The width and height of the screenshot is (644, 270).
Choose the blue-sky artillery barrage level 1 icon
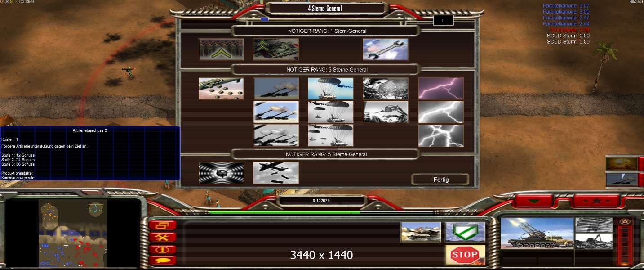pyautogui.click(x=276, y=89)
